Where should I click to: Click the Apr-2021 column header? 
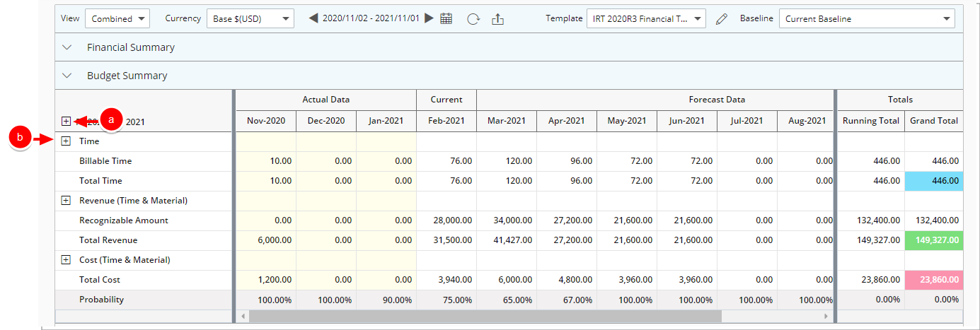click(x=567, y=121)
